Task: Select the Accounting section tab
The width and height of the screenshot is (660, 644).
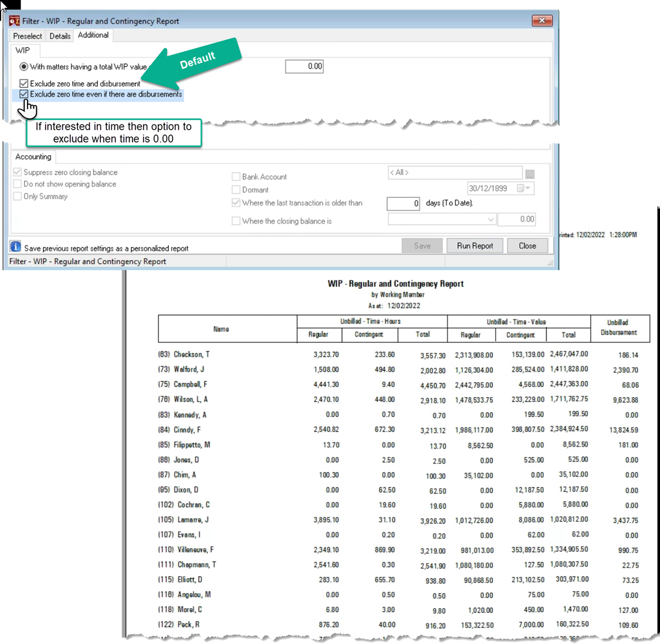Action: click(33, 157)
